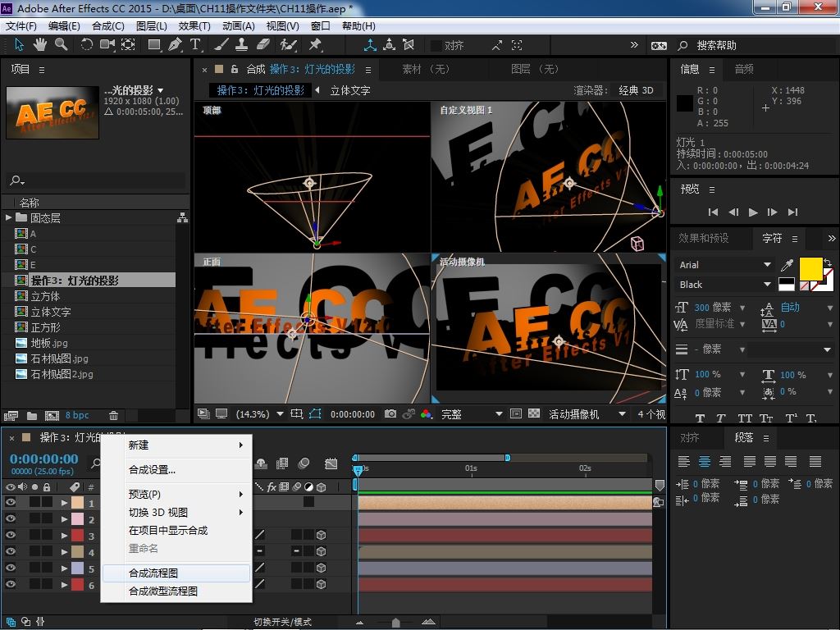Toggle the transparency grid in viewer footer
This screenshot has height=630, width=840.
(533, 414)
